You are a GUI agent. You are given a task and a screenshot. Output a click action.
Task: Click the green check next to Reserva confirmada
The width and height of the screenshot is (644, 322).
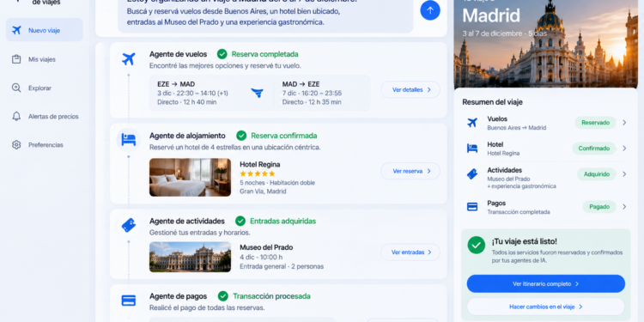[x=241, y=136]
